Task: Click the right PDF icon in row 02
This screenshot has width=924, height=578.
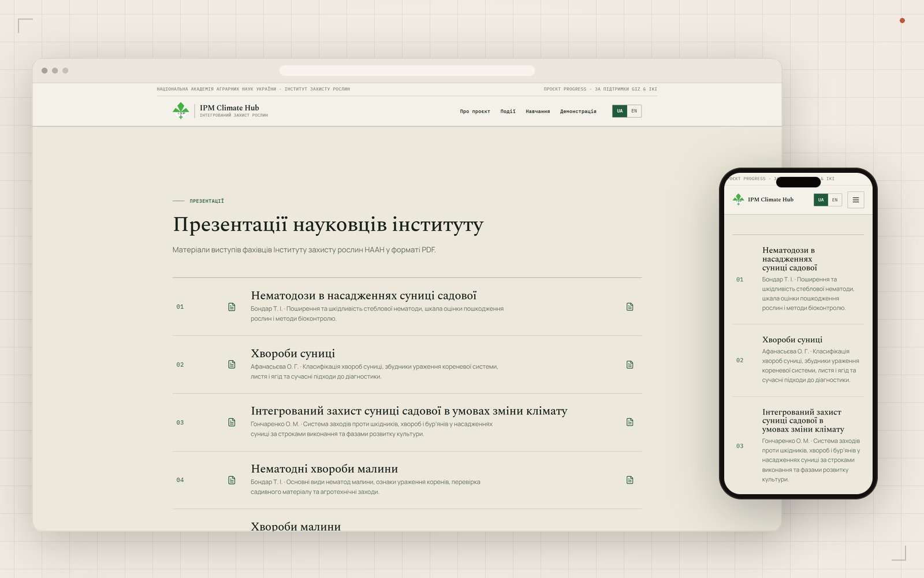Action: tap(630, 365)
